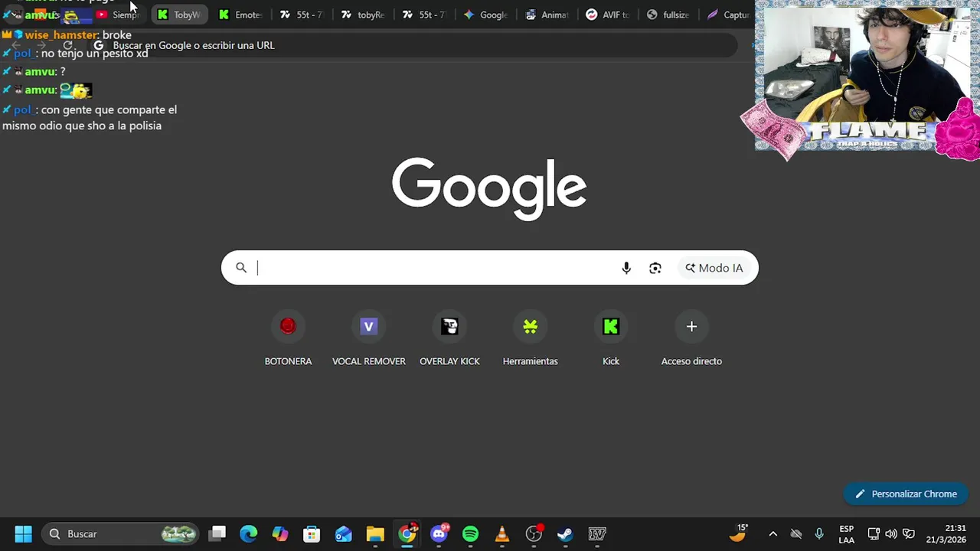Image resolution: width=980 pixels, height=551 pixels.
Task: Switch to the Animat tab
Action: (x=547, y=15)
